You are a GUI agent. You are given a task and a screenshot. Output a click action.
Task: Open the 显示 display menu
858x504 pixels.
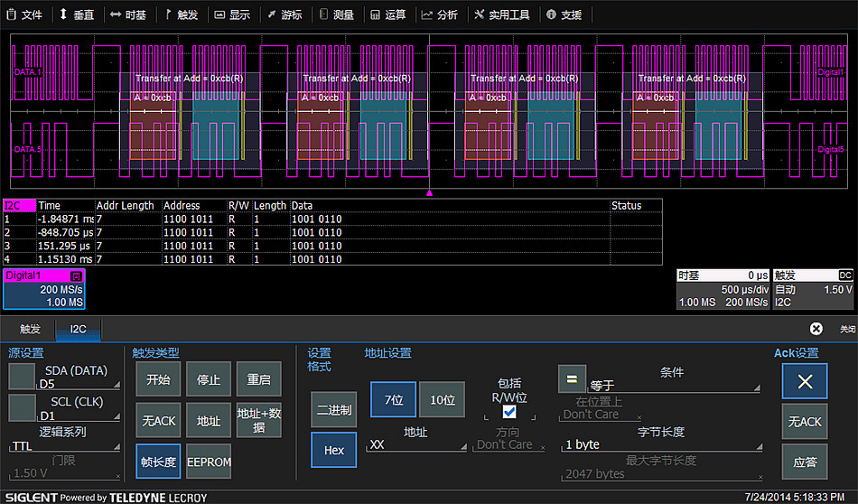point(232,14)
